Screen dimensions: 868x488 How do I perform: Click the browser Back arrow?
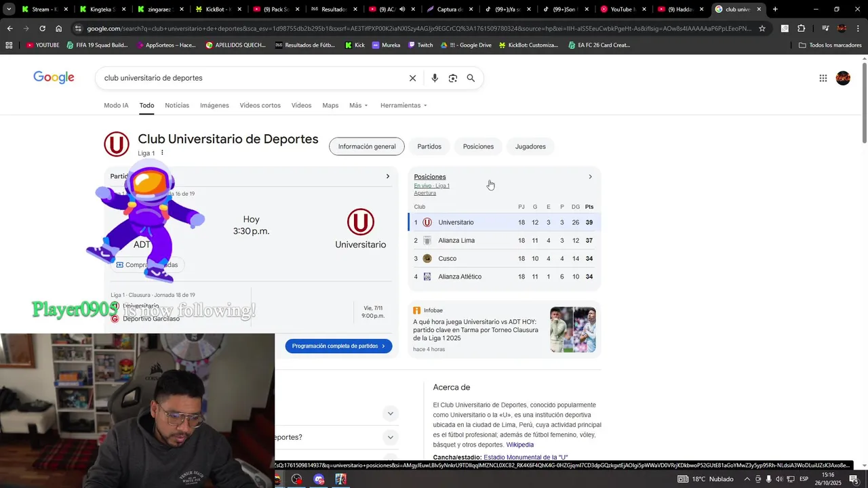(9, 28)
